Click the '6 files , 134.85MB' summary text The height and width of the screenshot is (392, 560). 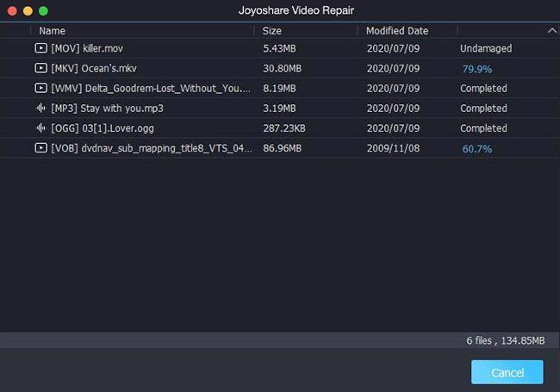[506, 340]
